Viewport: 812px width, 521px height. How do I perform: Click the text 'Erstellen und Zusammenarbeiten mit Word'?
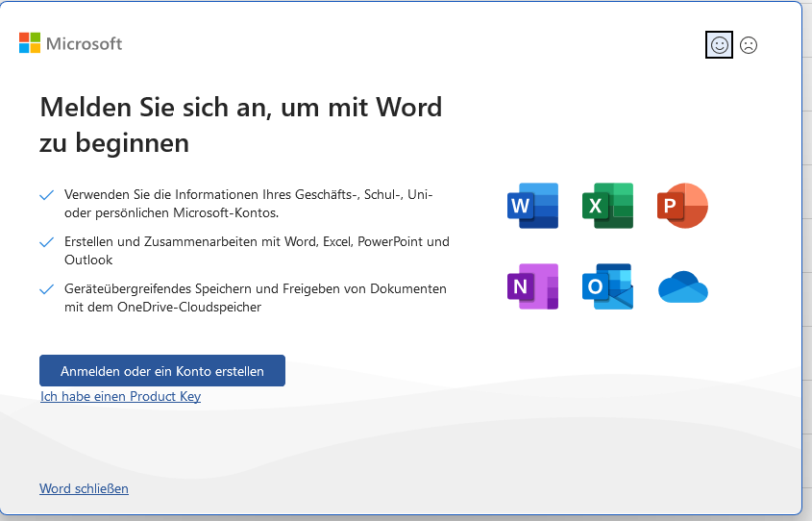point(191,242)
